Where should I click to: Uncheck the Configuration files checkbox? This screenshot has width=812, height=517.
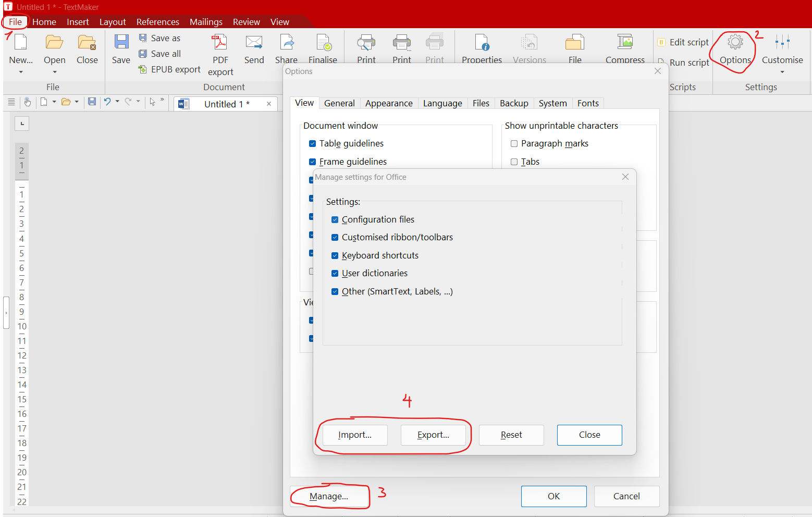(335, 220)
